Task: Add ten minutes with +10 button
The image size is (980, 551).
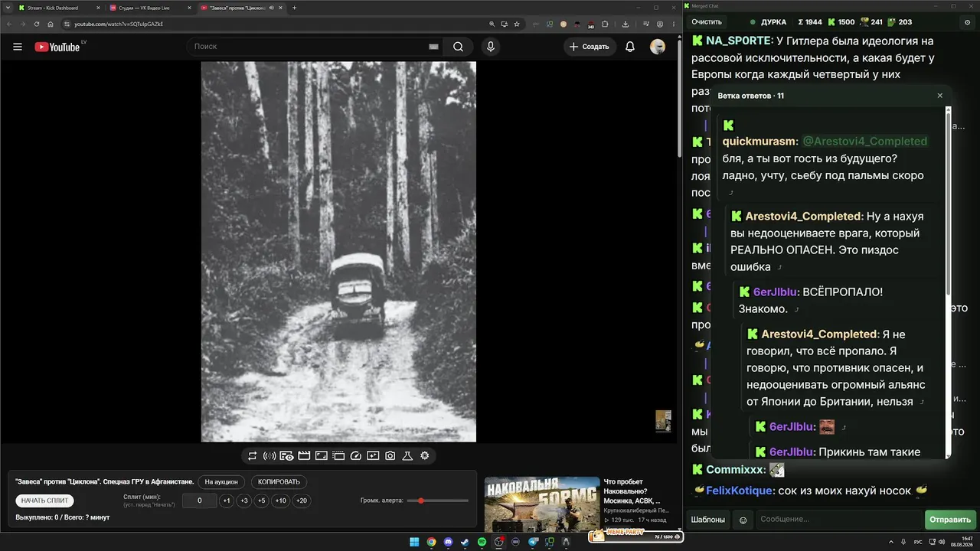Action: coord(281,500)
